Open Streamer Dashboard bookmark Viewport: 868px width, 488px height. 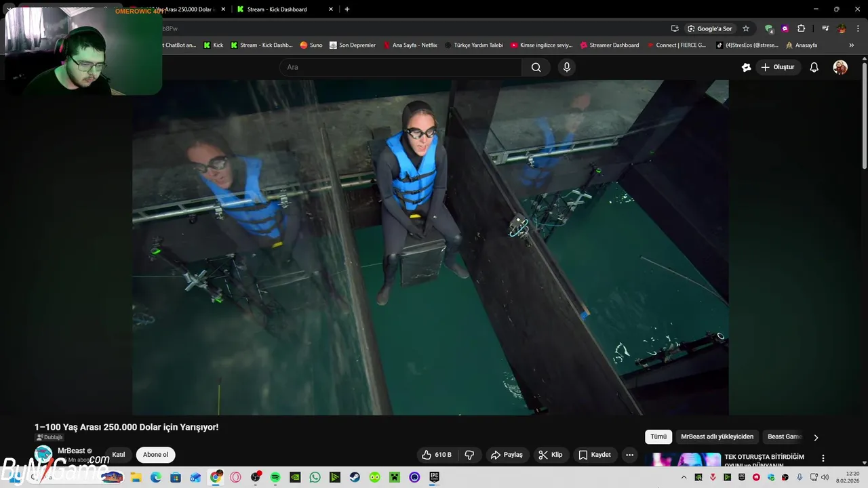coord(610,45)
